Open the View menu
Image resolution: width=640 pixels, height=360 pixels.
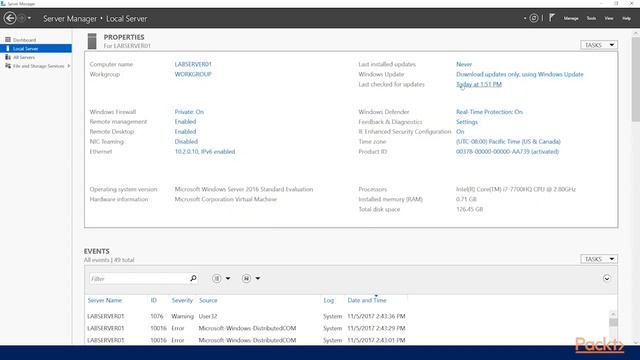(x=609, y=18)
